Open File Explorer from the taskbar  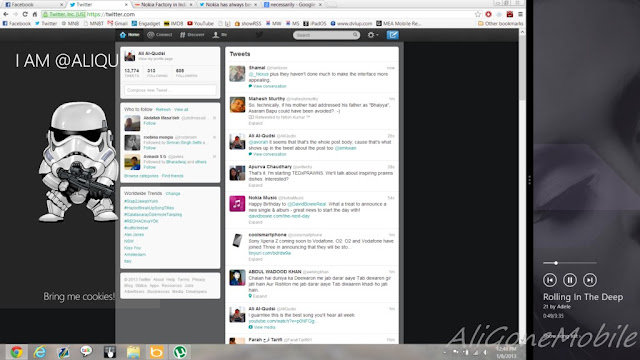pyautogui.click(x=133, y=352)
